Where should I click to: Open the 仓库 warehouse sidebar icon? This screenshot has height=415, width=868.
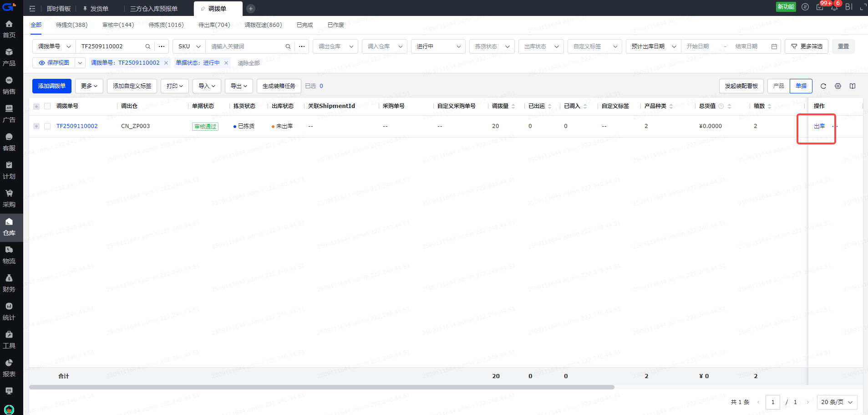[x=9, y=227]
